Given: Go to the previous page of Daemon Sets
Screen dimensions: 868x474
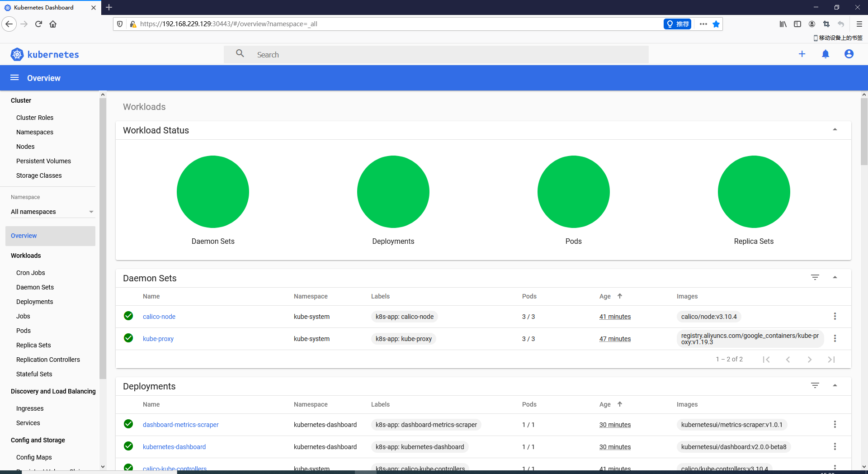Looking at the screenshot, I should pos(788,360).
